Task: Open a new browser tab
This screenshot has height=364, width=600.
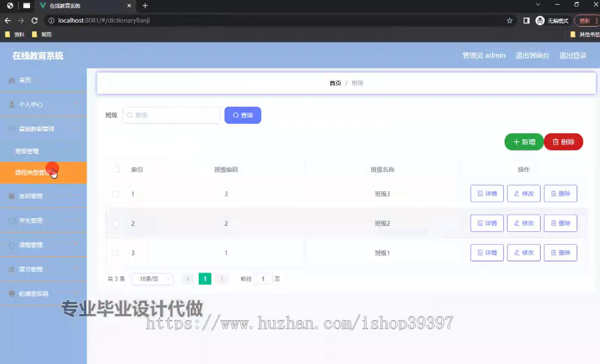Action: (145, 5)
